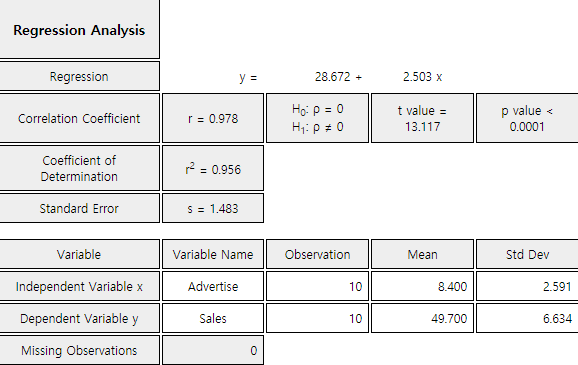The image size is (578, 365).
Task: Select the Sales variable name cell
Action: pos(213,319)
